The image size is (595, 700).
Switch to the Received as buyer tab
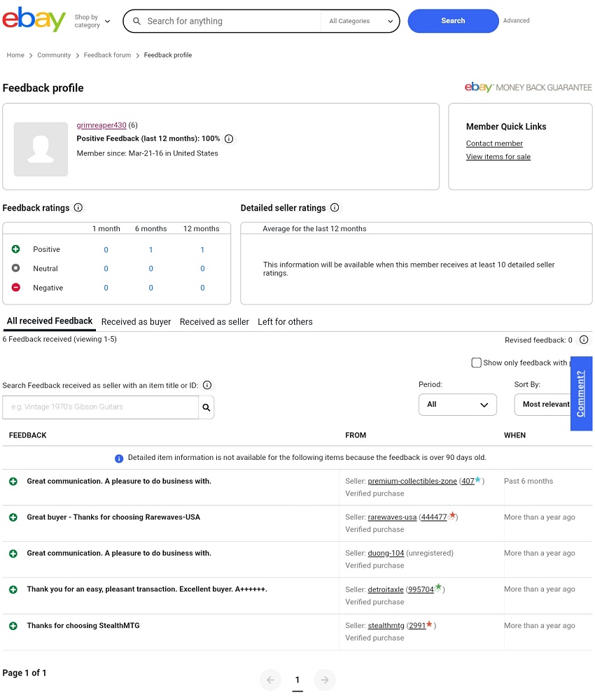pos(136,322)
